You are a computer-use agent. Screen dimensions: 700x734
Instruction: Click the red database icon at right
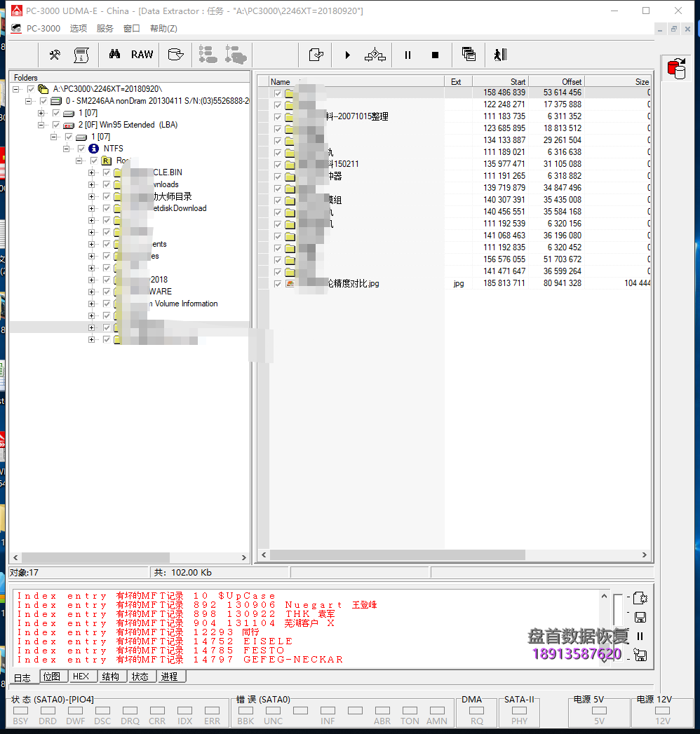pos(677,69)
